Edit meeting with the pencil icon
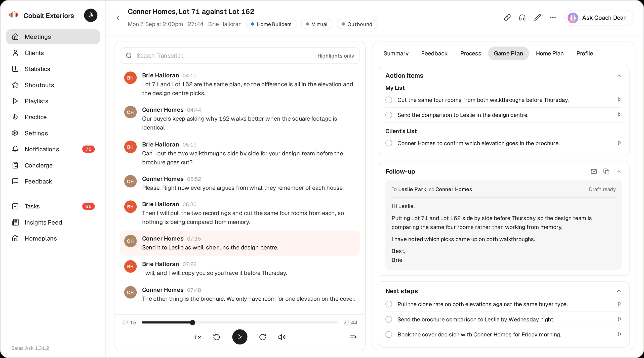This screenshot has height=358, width=644. (538, 18)
